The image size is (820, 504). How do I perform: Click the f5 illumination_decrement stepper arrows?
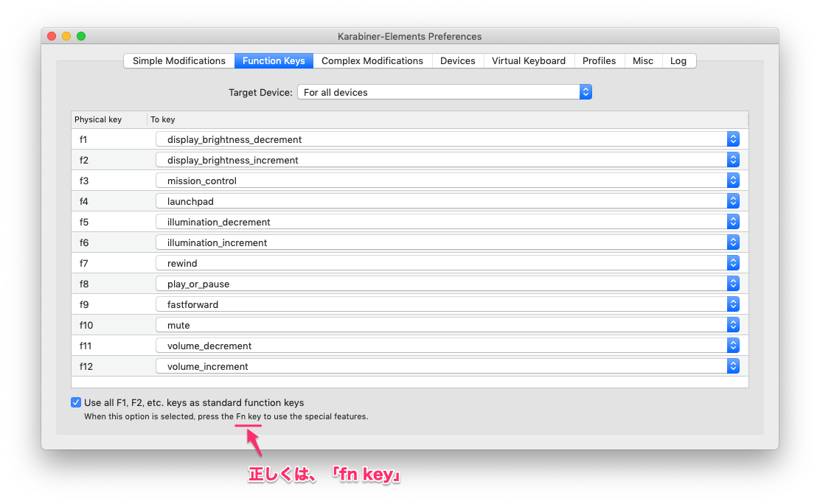point(733,221)
